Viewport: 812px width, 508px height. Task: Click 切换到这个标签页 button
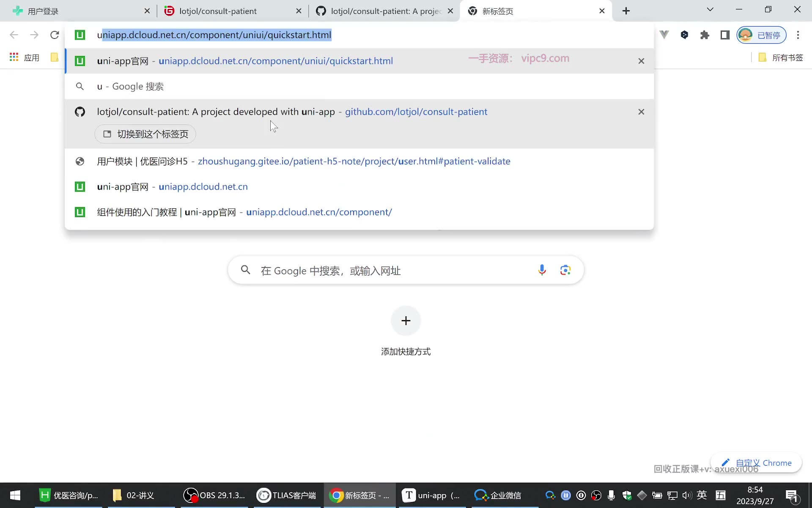click(145, 134)
